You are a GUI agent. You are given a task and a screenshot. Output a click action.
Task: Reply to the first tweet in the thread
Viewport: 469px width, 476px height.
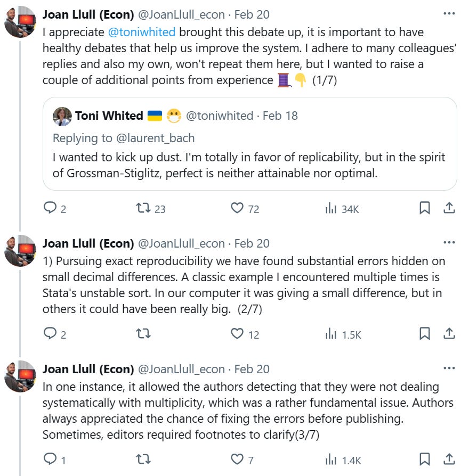coord(51,209)
